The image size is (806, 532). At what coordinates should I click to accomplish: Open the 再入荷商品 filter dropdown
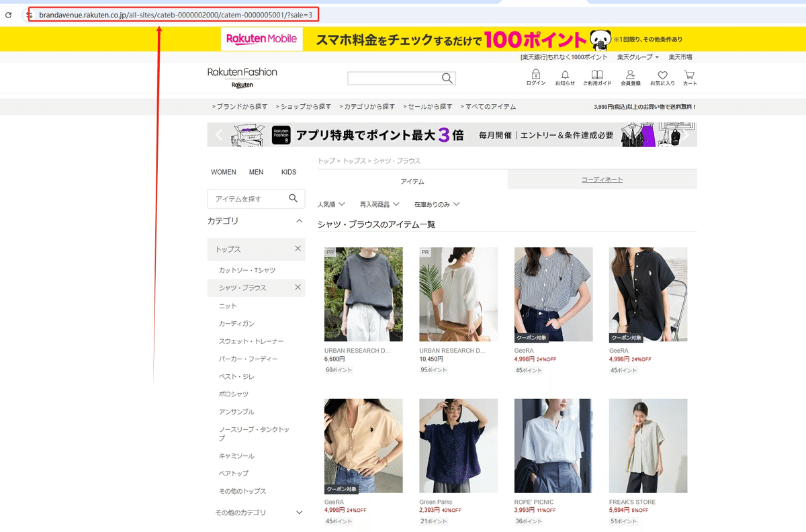[x=379, y=204]
